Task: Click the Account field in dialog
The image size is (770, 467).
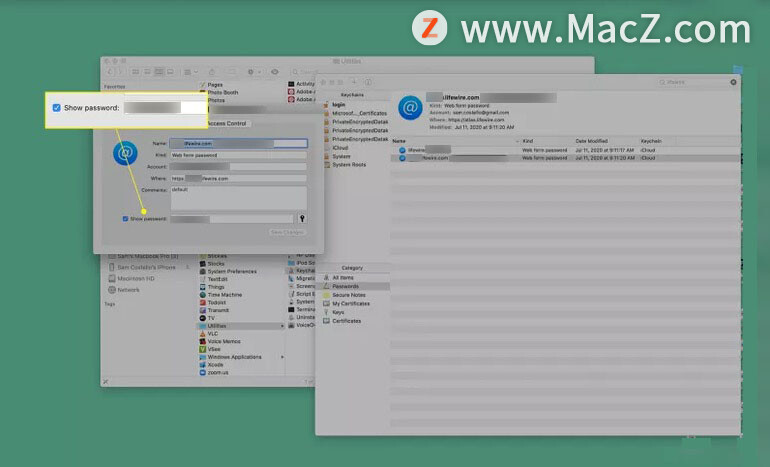Action: 239,167
